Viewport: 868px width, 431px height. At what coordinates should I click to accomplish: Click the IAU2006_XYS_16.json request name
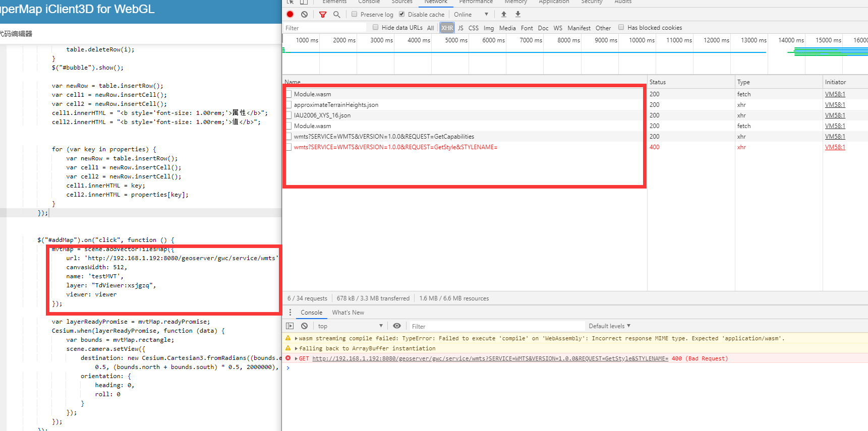pyautogui.click(x=322, y=115)
